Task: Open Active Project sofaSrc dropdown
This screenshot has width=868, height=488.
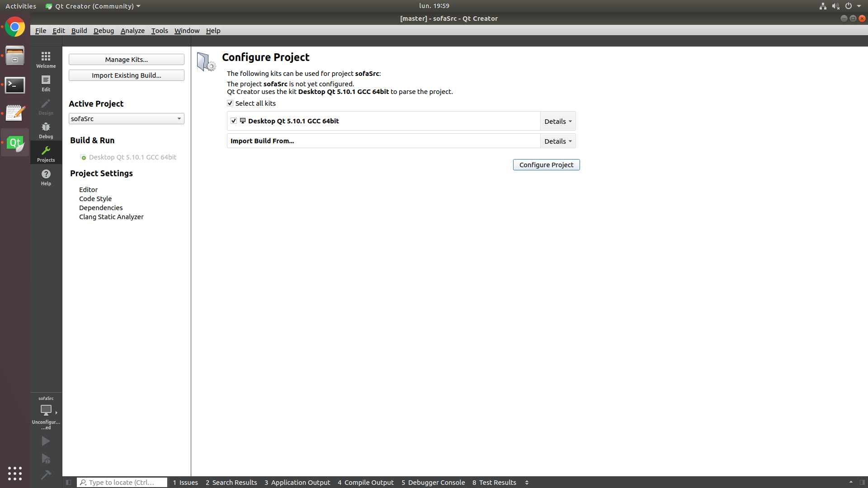Action: point(126,119)
